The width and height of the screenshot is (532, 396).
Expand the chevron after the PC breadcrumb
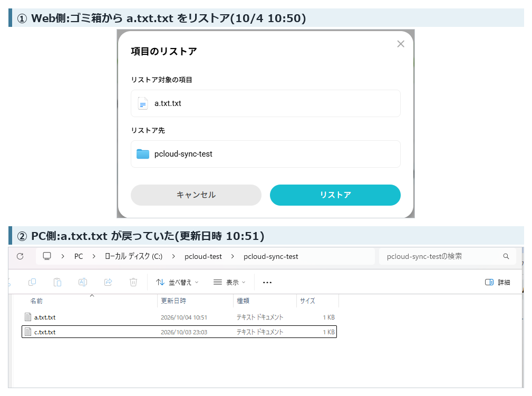point(94,256)
